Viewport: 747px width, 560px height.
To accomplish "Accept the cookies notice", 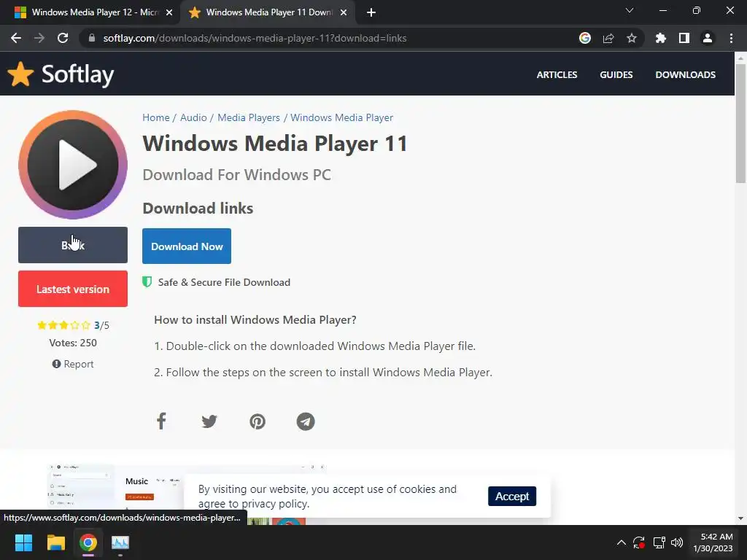I will click(512, 496).
